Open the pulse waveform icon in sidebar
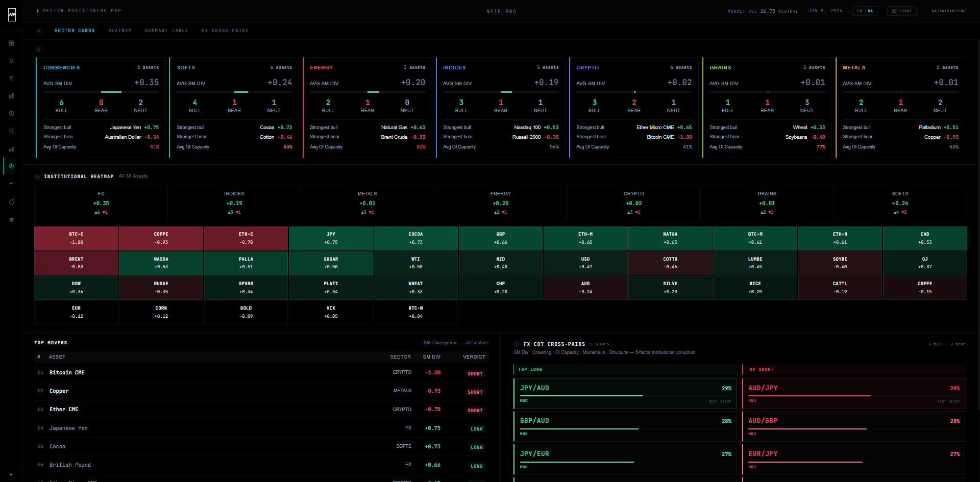980x482 pixels. tap(11, 184)
